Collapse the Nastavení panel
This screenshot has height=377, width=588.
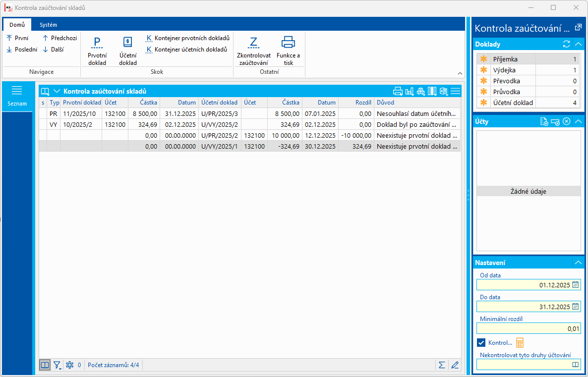[x=578, y=263]
